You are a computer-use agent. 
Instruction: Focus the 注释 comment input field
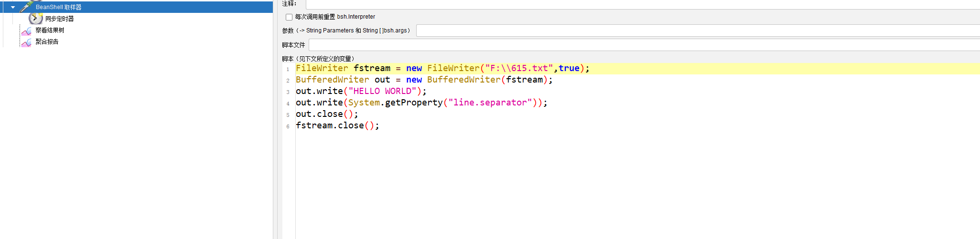[643, 4]
